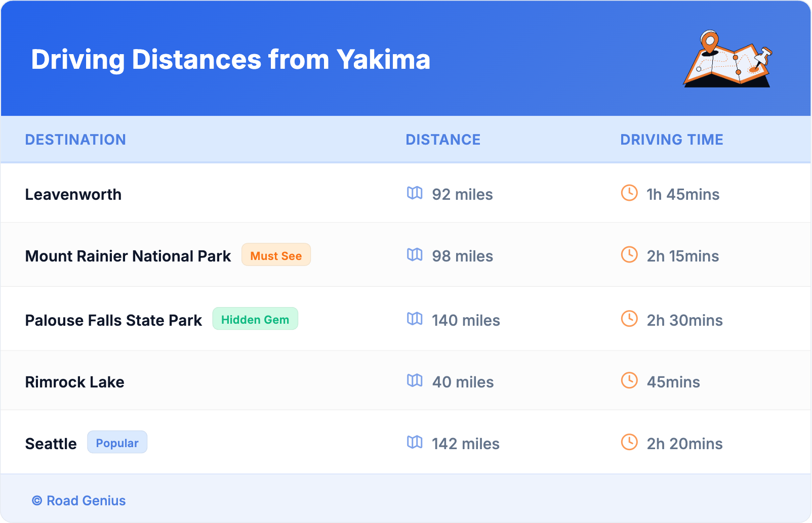Select the Popular badge next to Seattle

pyautogui.click(x=117, y=443)
